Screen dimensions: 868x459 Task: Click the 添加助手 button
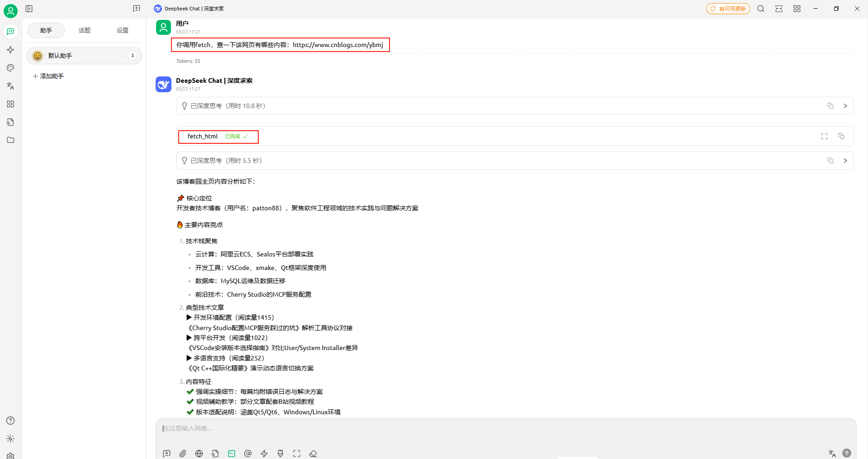click(x=49, y=76)
